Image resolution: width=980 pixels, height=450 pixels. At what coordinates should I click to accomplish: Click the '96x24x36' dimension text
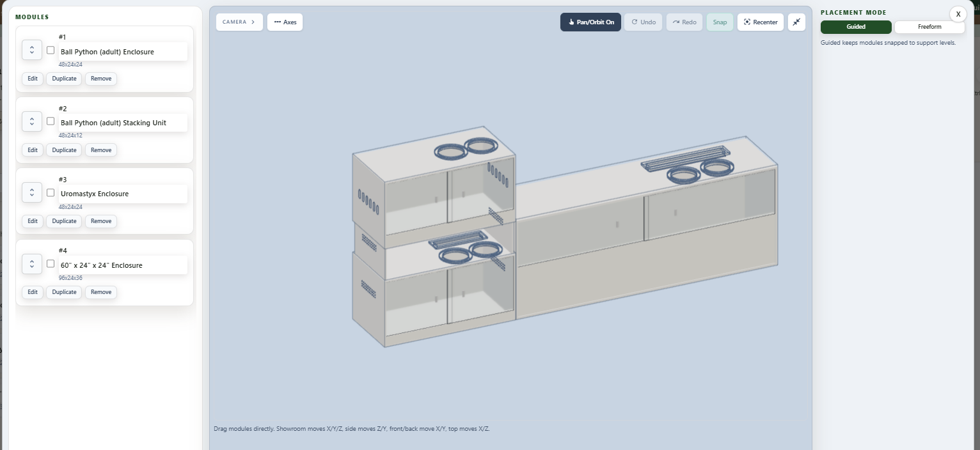[x=70, y=278]
